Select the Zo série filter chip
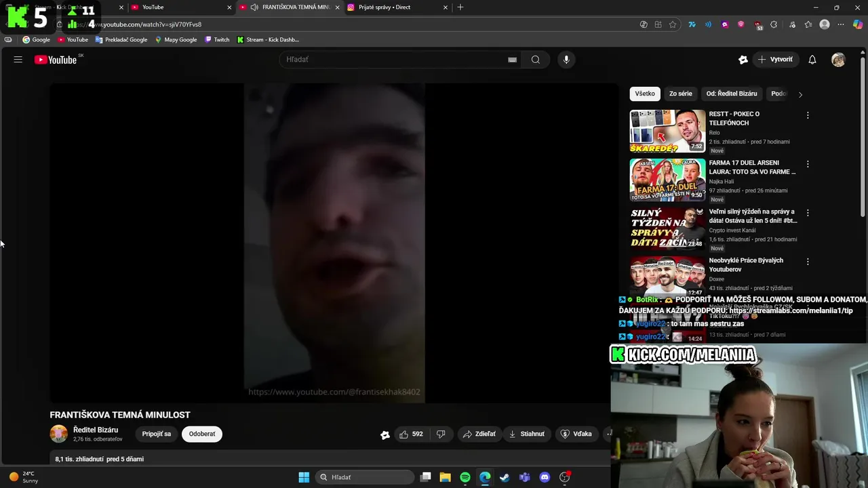Screen dimensions: 868x488 click(681, 94)
